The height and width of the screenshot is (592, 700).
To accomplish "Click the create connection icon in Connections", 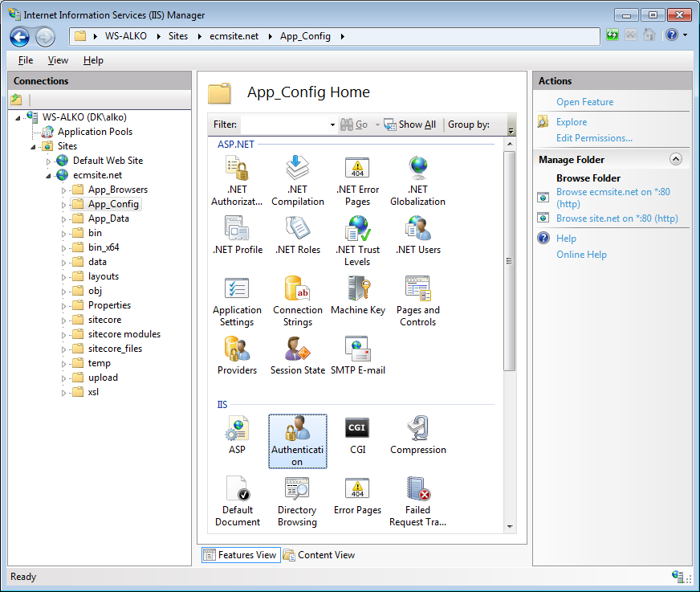I will 17,99.
